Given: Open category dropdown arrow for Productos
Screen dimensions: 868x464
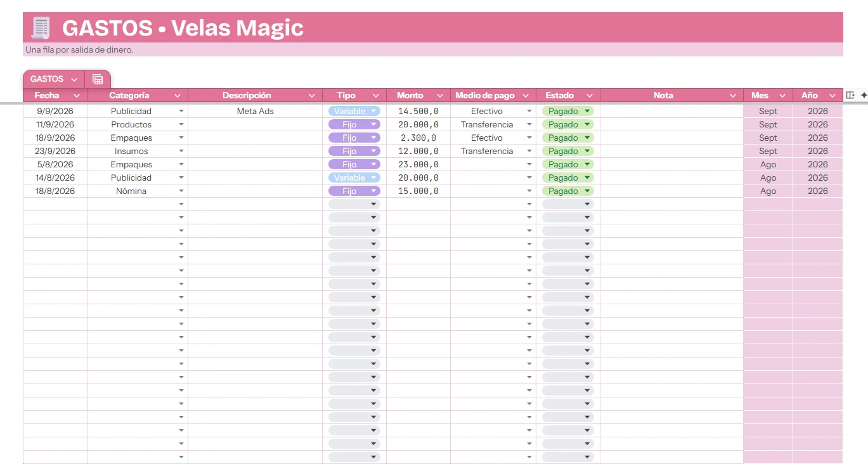Looking at the screenshot, I should [181, 124].
